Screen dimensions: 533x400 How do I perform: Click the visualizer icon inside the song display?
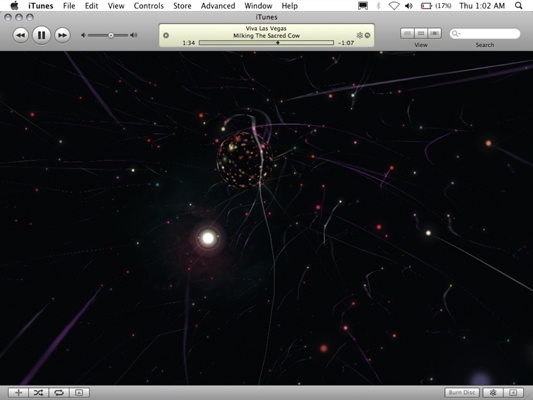(360, 35)
